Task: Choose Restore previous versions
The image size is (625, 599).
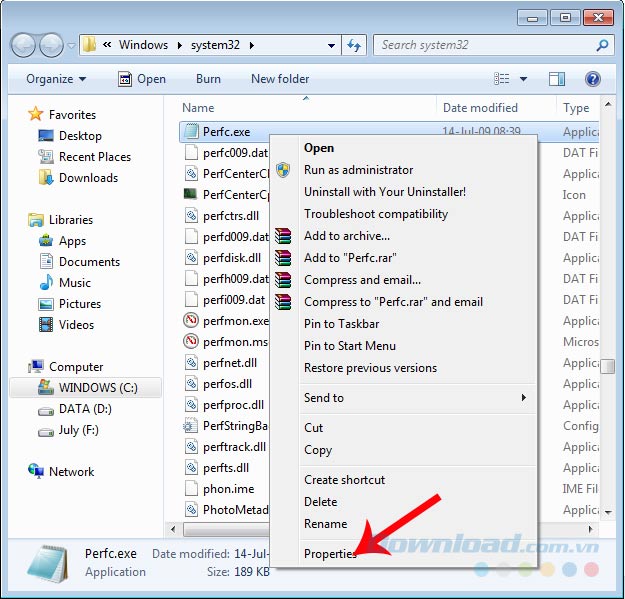Action: click(x=370, y=367)
